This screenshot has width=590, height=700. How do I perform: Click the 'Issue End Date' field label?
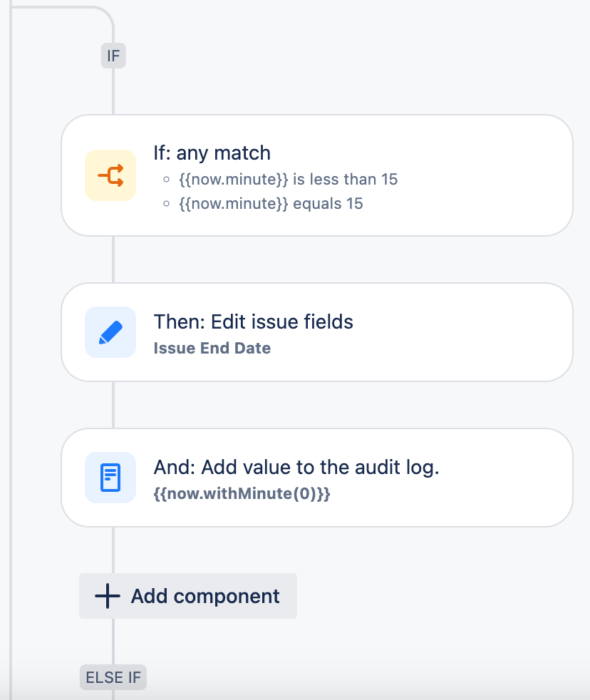click(x=212, y=349)
